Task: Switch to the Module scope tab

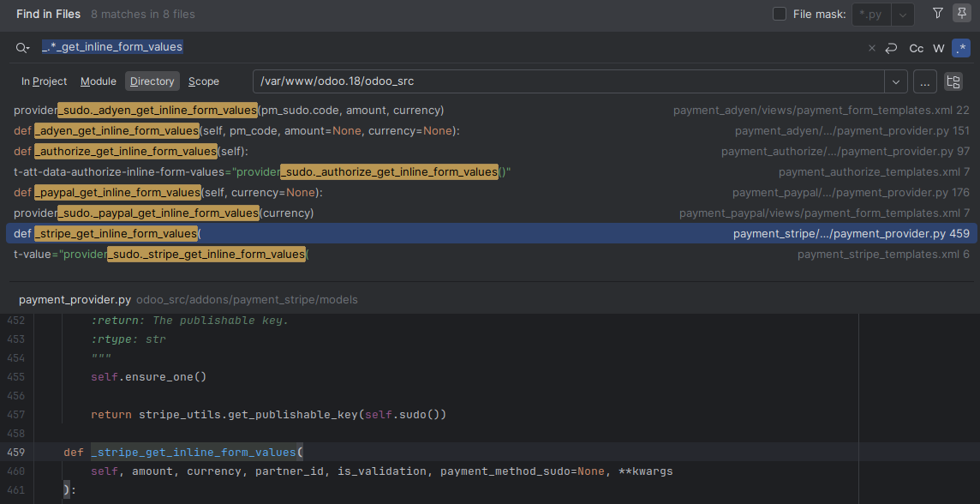Action: (99, 81)
